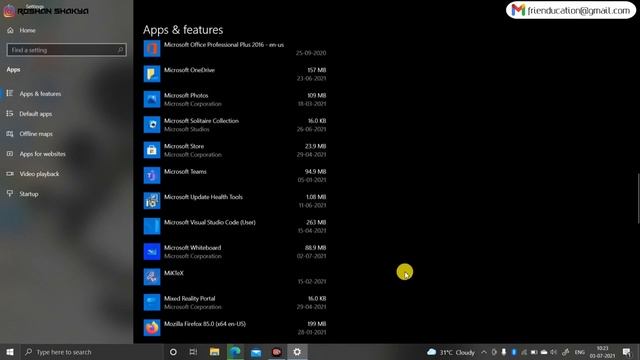640x360 pixels.
Task: Show hidden system tray icons
Action: pyautogui.click(x=484, y=352)
